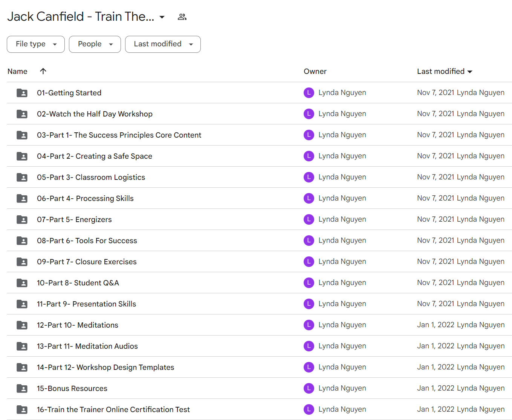Select the 13-Part 11- Meditation Audios folder name

pyautogui.click(x=87, y=346)
